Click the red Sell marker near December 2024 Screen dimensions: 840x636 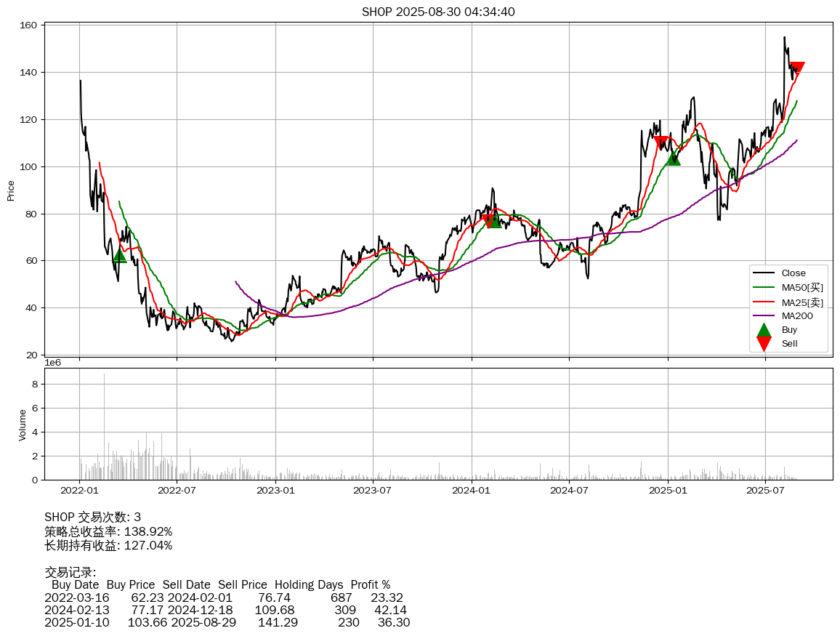tap(661, 142)
